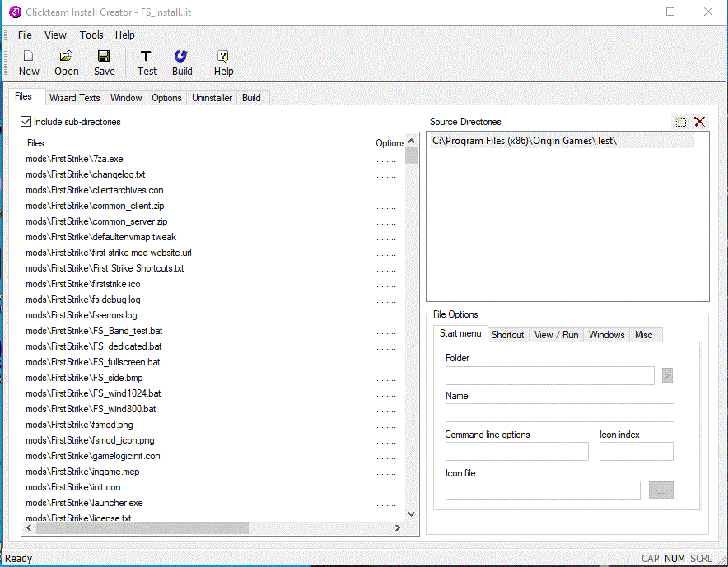Image resolution: width=728 pixels, height=567 pixels.
Task: Open the File menu
Action: [x=25, y=35]
